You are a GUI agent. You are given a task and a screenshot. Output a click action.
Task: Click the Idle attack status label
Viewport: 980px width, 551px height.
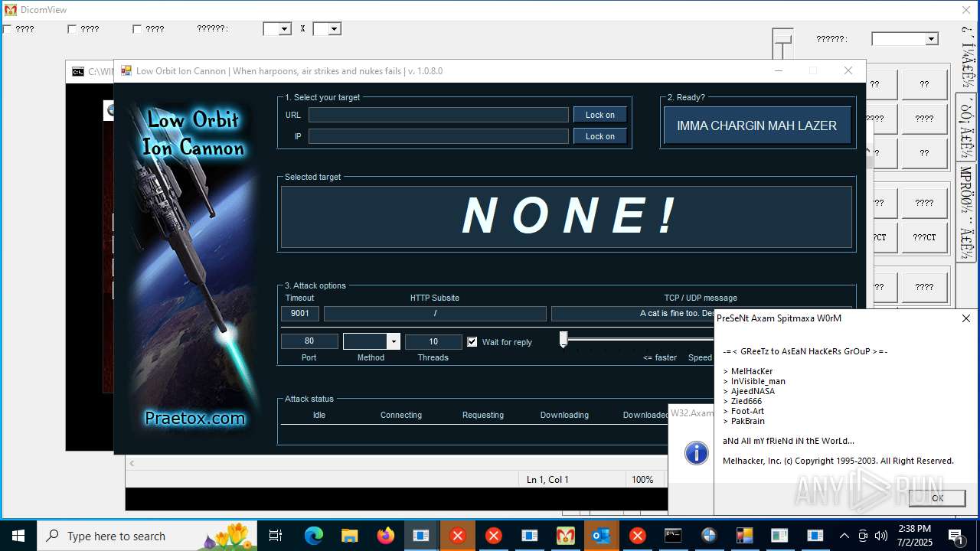pos(319,415)
